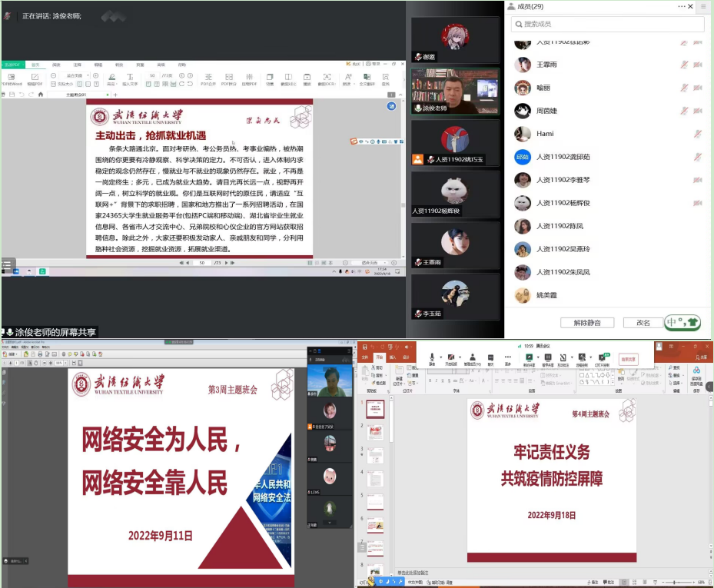The height and width of the screenshot is (588, 714).
Task: Open the chat icon in meeting toolbar
Action: click(490, 357)
